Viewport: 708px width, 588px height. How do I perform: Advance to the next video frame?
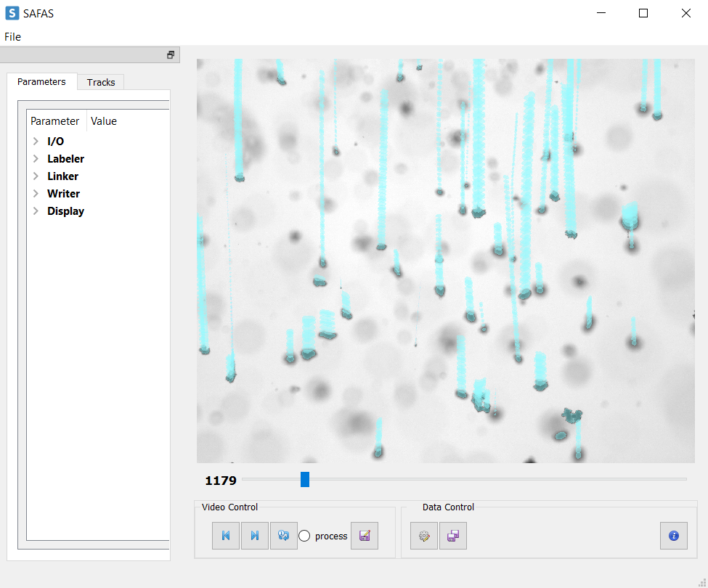(x=255, y=536)
